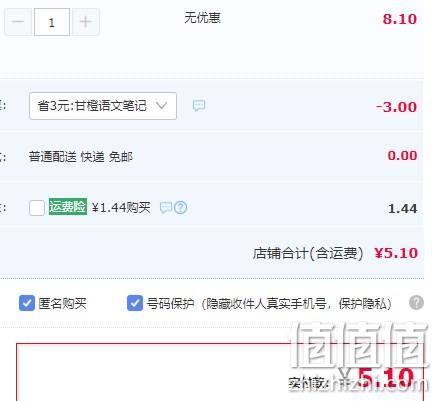Screen dimensions: 438x401
Task: Click the 普通配送 快递 免邮 delivery option
Action: click(x=81, y=157)
